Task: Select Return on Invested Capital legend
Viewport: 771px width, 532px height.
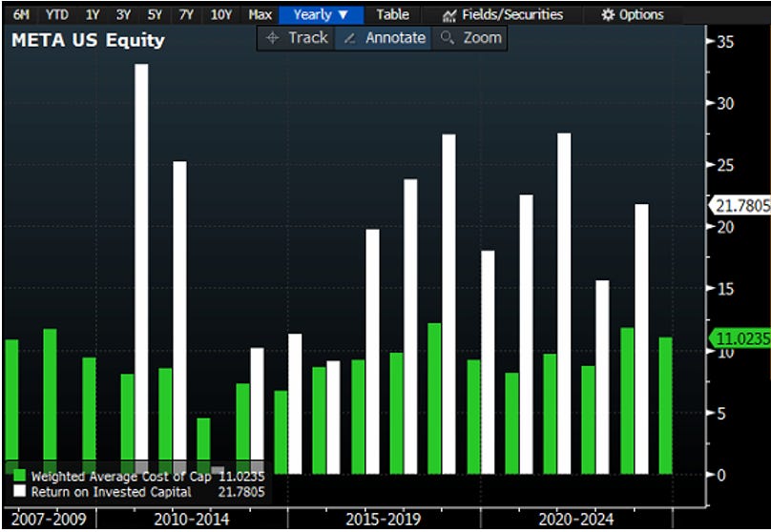Action: coord(111,492)
